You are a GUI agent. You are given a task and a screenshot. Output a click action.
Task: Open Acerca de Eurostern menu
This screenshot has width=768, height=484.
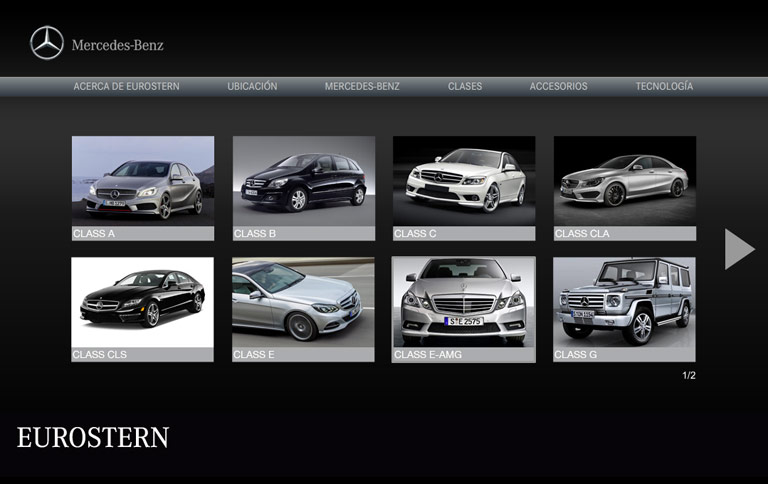[126, 87]
